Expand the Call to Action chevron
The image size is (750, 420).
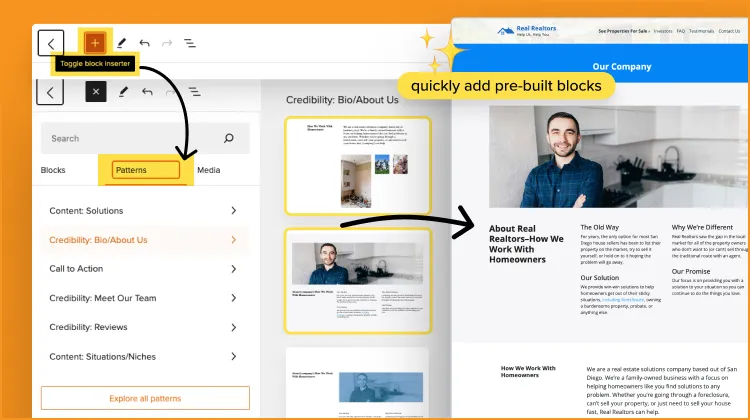tap(233, 269)
